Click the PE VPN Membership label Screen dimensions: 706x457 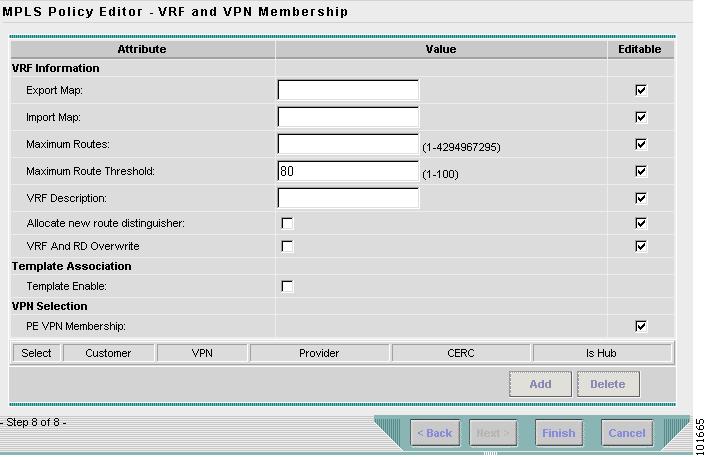pyautogui.click(x=76, y=326)
